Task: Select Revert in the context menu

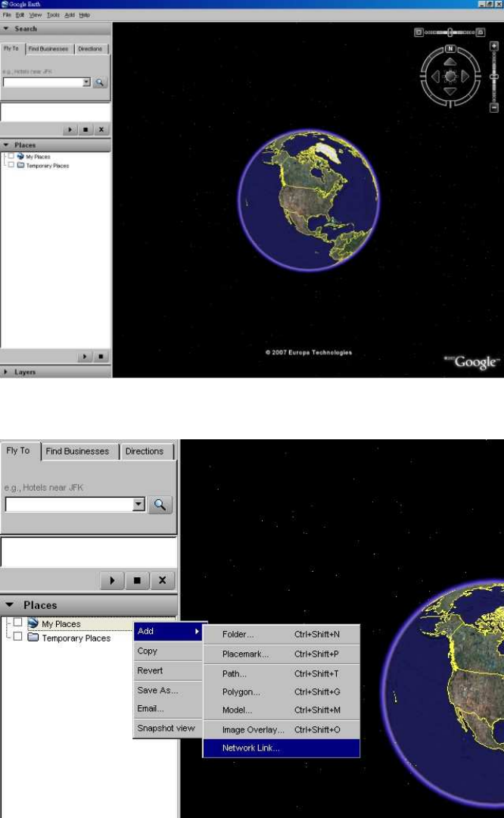Action: (168, 670)
